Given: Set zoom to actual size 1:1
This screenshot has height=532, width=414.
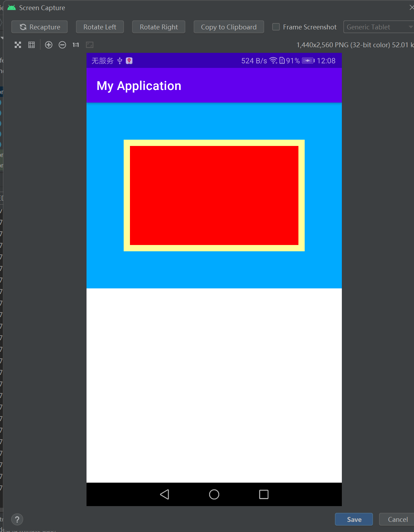Looking at the screenshot, I should (x=76, y=45).
